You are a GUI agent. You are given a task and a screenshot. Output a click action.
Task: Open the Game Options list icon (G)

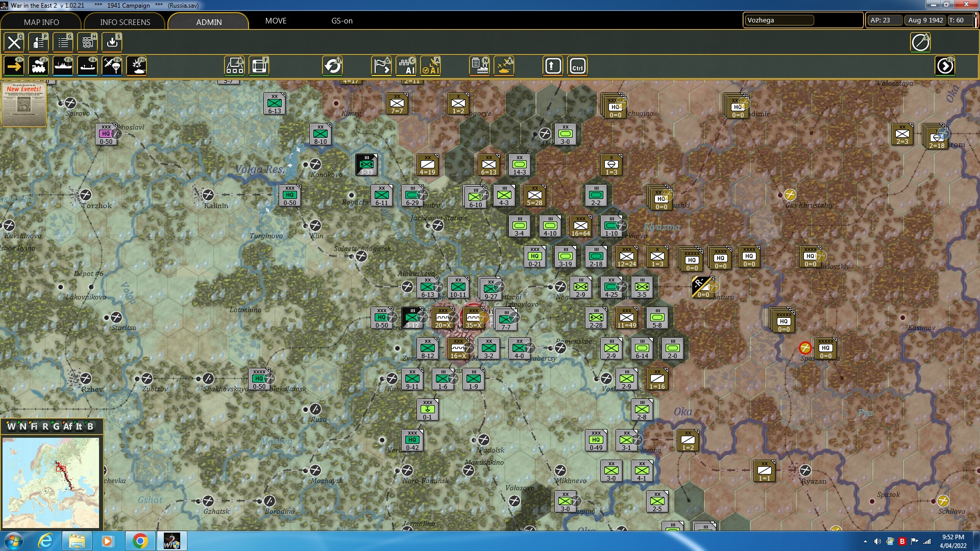tap(63, 42)
